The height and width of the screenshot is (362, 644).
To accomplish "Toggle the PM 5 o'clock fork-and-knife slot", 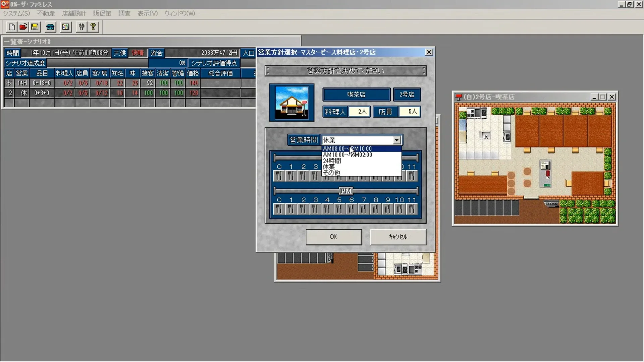I will pos(339,208).
